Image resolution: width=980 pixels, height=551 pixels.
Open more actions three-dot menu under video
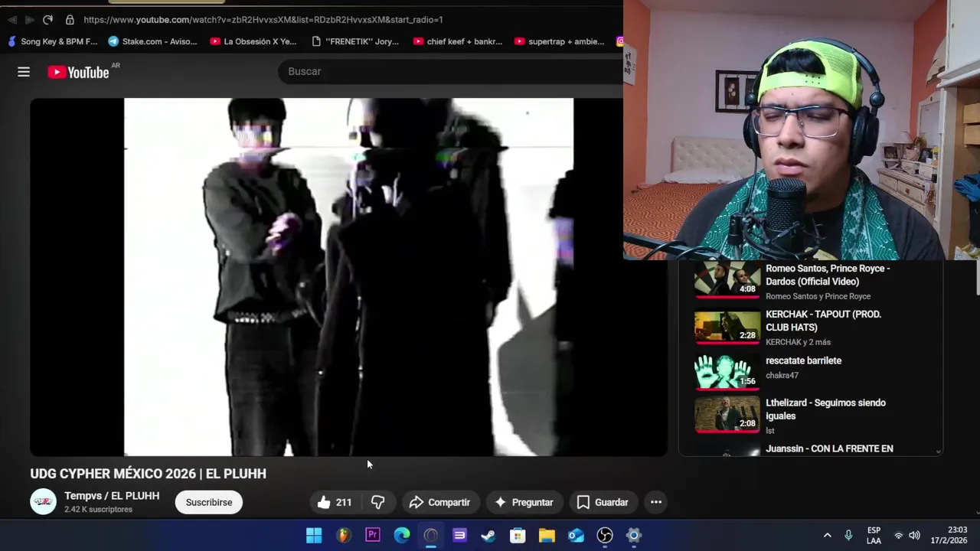pyautogui.click(x=656, y=502)
